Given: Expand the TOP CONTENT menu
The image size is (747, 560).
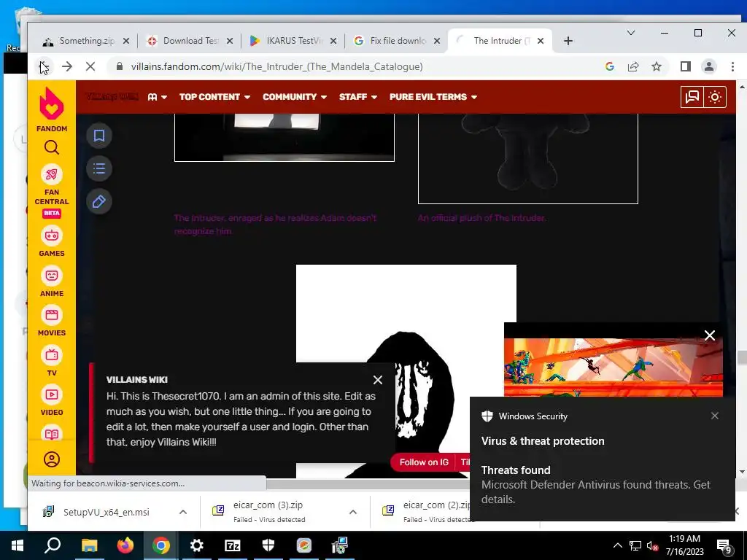Looking at the screenshot, I should pyautogui.click(x=215, y=97).
